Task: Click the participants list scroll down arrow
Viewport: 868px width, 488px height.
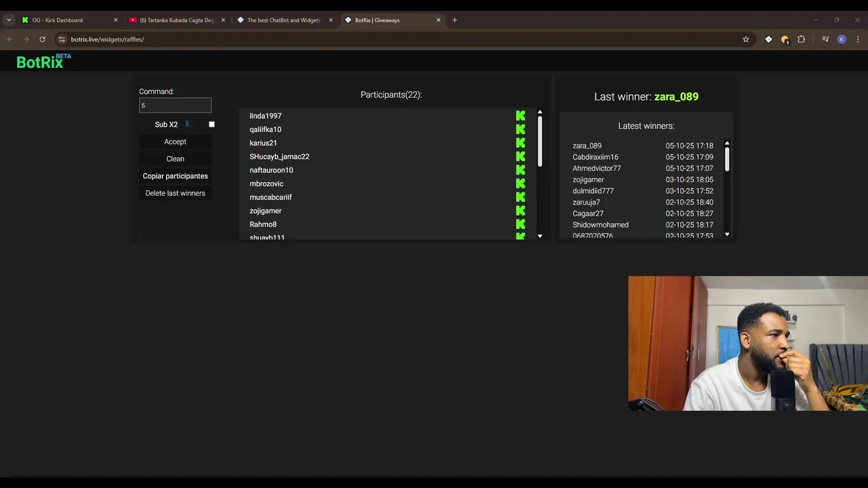Action: coord(540,236)
